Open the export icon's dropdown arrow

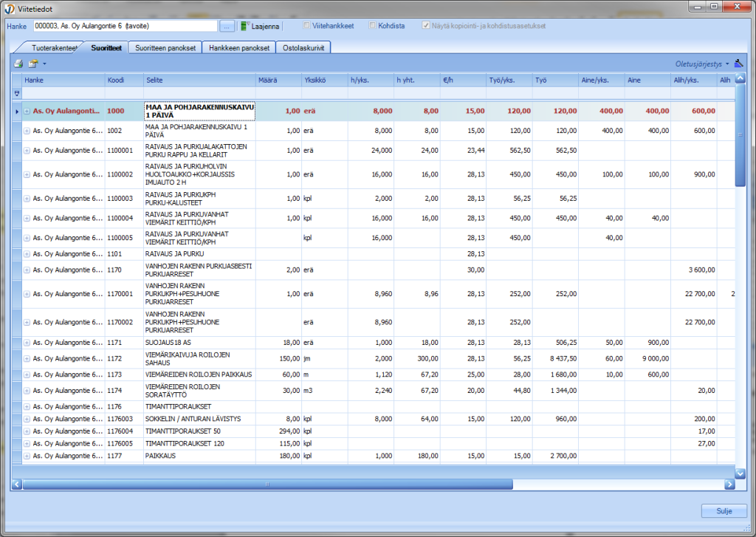44,64
